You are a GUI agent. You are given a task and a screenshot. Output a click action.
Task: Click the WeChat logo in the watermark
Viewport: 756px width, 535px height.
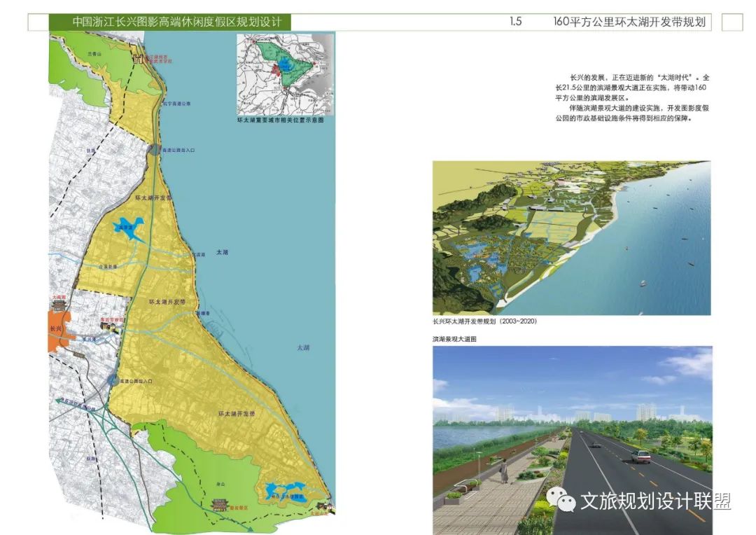561,500
